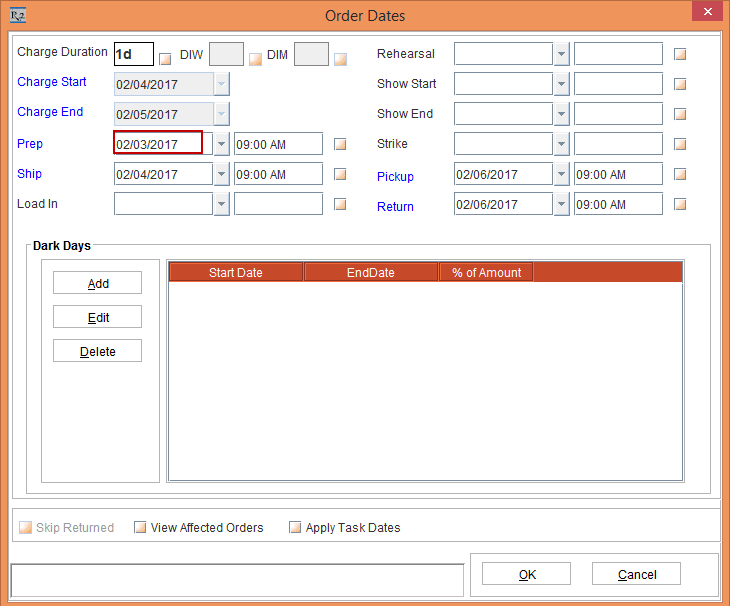Viewport: 730px width, 606px height.
Task: Click the Add button in Dark Days
Action: tap(97, 283)
